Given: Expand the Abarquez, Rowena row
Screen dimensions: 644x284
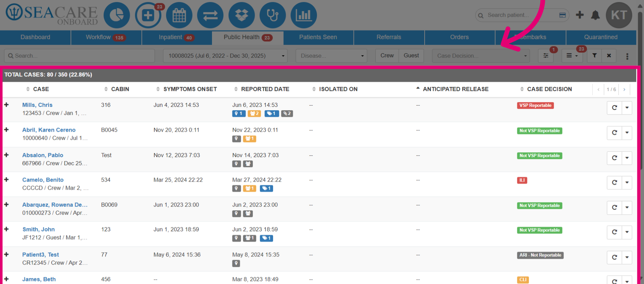Looking at the screenshot, I should pos(6,205).
